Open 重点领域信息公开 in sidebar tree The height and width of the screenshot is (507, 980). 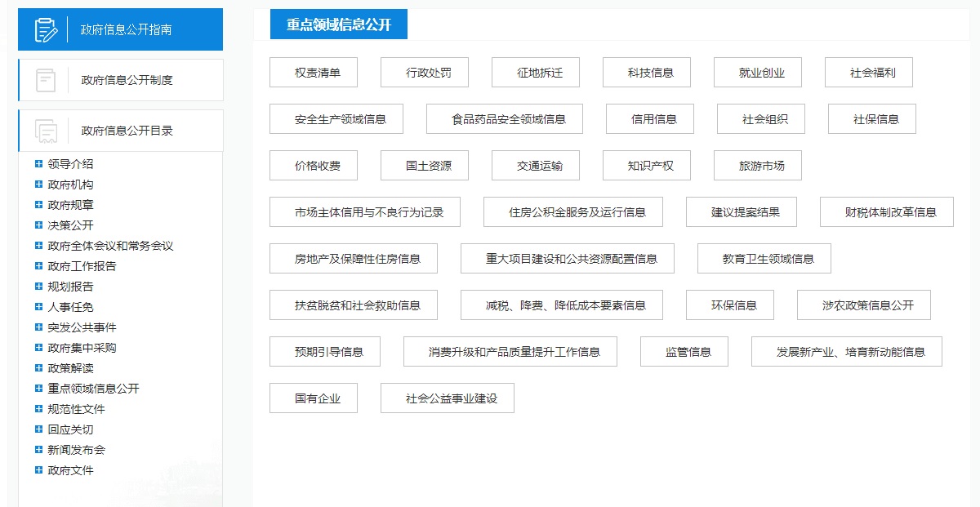[x=93, y=389]
